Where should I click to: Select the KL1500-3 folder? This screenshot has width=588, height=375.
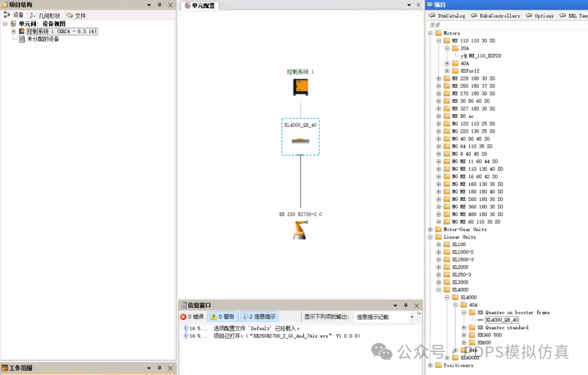tap(463, 260)
